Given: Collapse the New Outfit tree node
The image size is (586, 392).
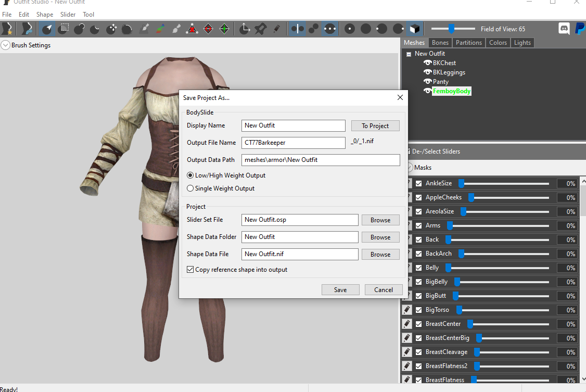Looking at the screenshot, I should pyautogui.click(x=409, y=54).
